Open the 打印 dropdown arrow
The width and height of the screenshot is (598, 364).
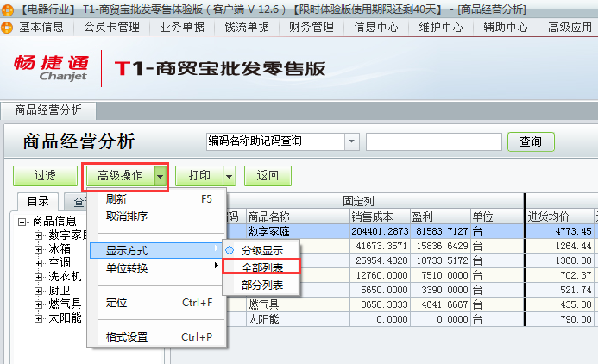229,176
